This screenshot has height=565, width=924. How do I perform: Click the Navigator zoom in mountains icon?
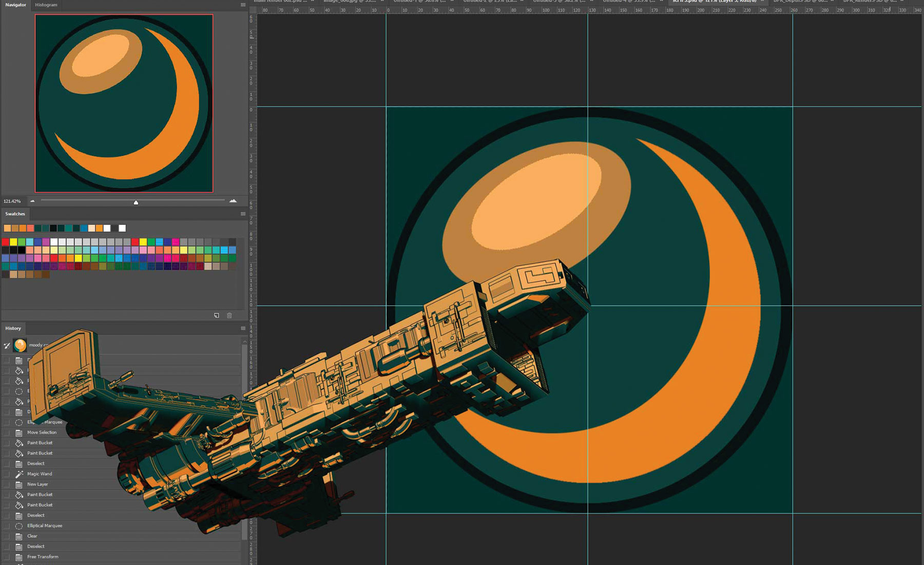click(233, 201)
